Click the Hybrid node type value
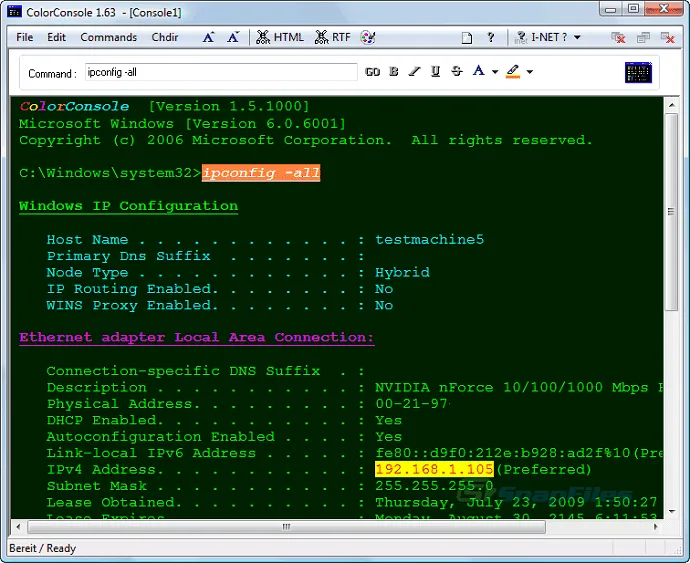Image resolution: width=690 pixels, height=563 pixels. pyautogui.click(x=402, y=272)
